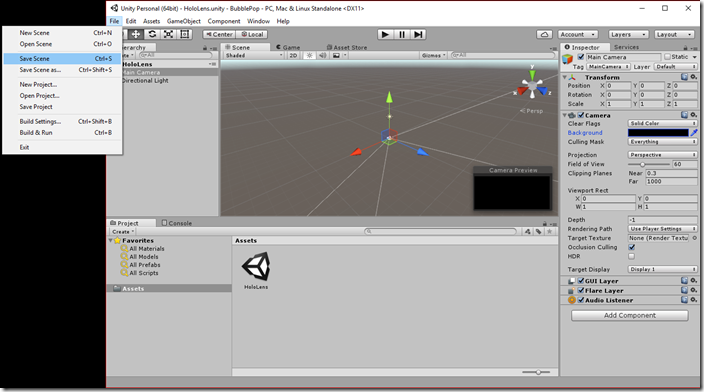
Task: Click the Step forward button
Action: (418, 34)
